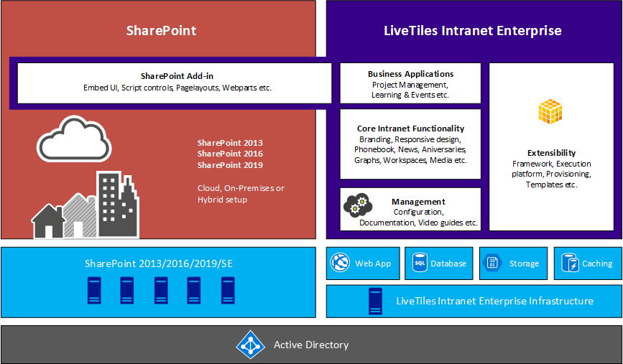Image resolution: width=623 pixels, height=364 pixels.
Task: Click the LiveTiles Infrastructure server icon
Action: pos(376,301)
